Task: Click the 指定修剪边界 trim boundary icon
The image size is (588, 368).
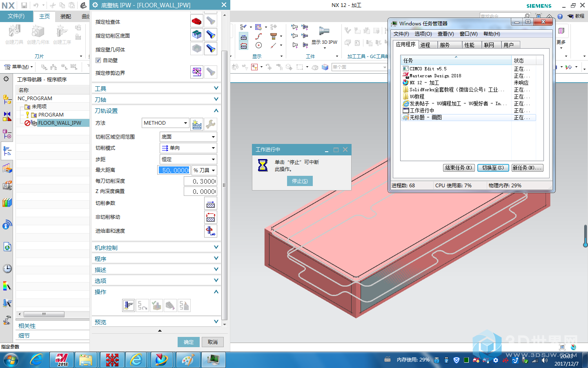Action: (x=197, y=72)
